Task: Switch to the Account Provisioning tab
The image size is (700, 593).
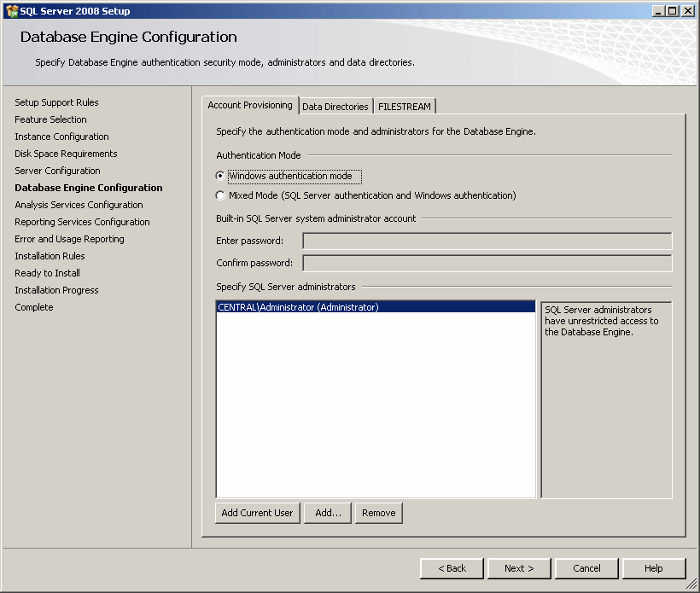Action: (250, 105)
